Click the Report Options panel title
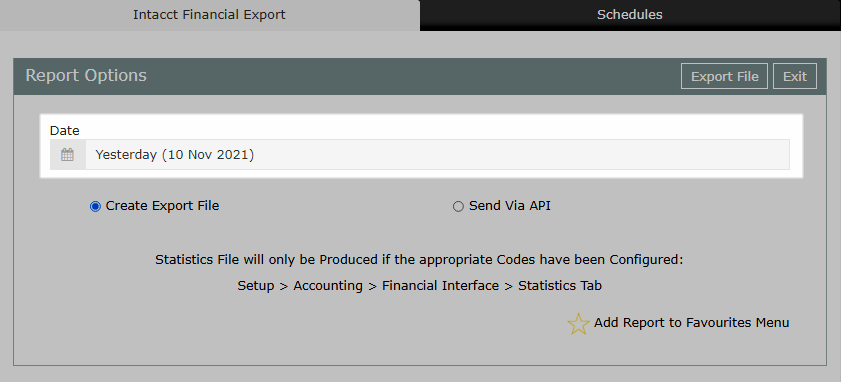Viewport: 841px width, 382px height. pyautogui.click(x=86, y=76)
